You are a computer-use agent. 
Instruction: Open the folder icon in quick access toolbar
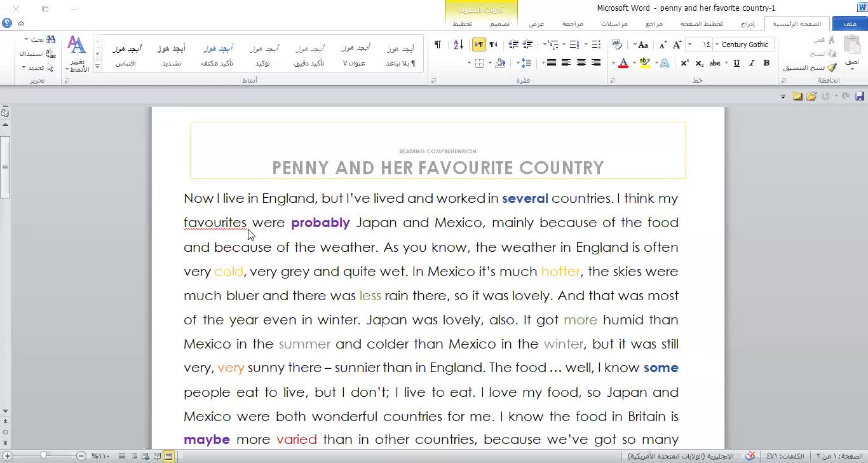[811, 96]
